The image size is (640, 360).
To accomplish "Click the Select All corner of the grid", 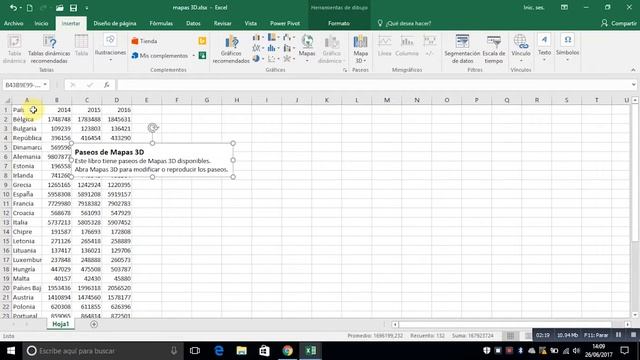I will [x=7, y=100].
